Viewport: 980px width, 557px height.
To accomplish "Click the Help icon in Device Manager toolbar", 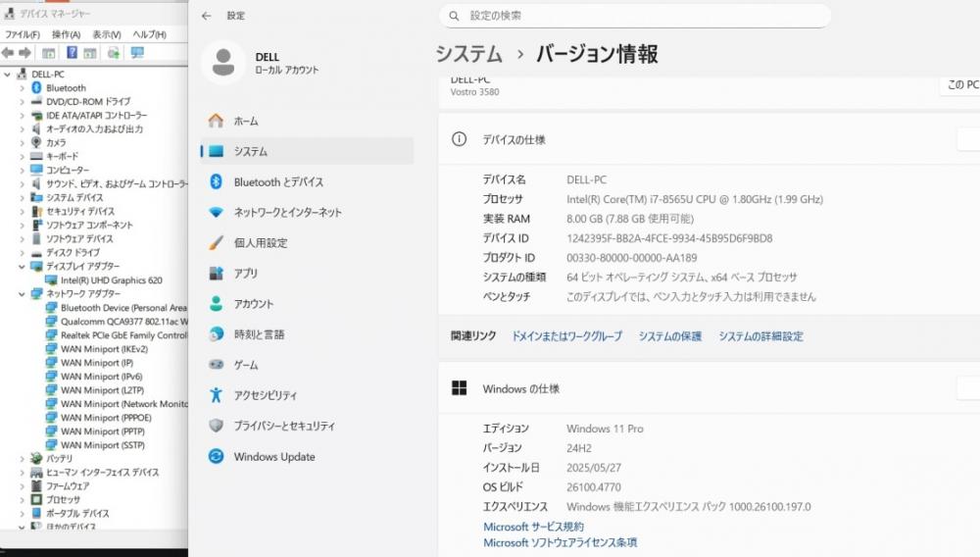I will point(72,53).
